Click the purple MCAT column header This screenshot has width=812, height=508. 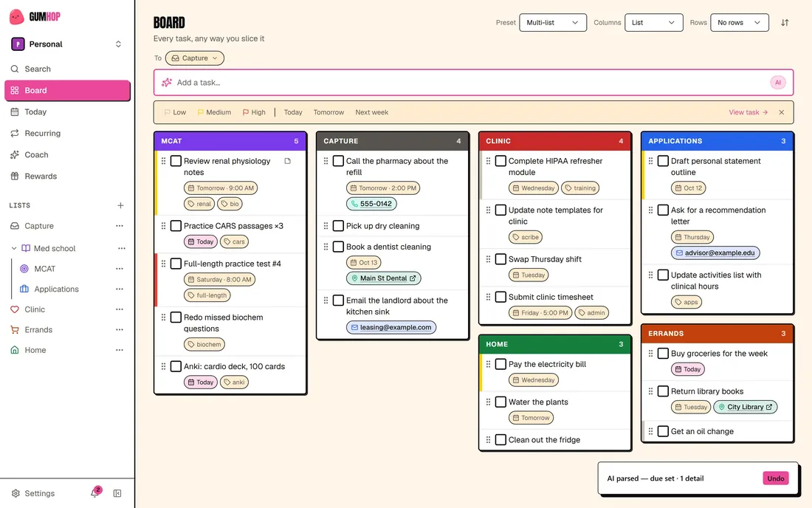230,141
